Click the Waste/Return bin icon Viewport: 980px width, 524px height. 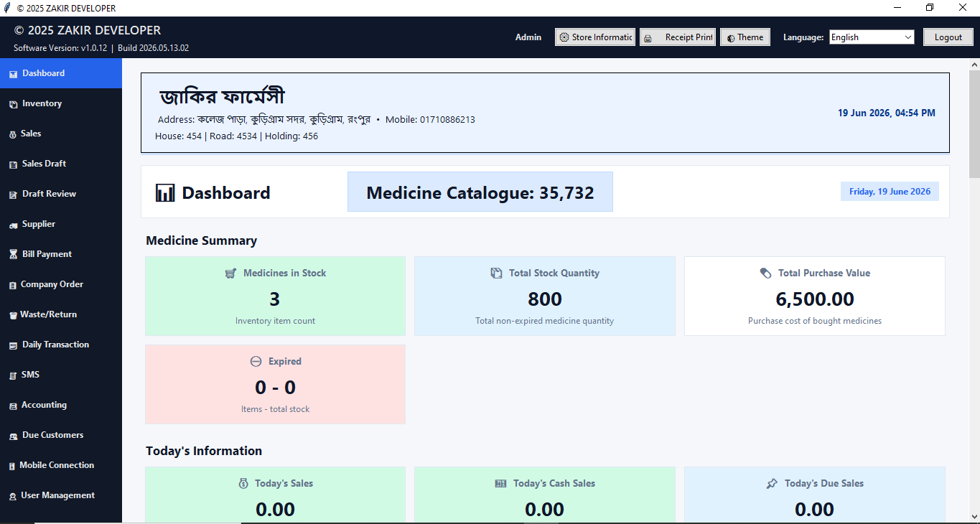pos(13,315)
